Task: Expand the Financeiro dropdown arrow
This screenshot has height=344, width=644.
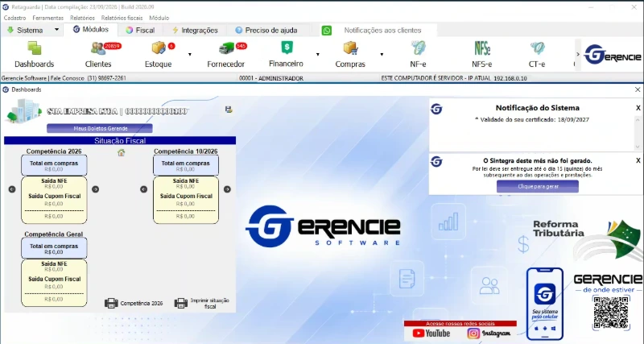Action: [x=317, y=54]
